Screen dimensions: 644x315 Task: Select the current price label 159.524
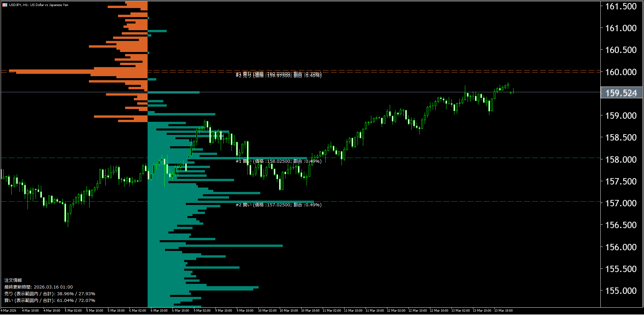pos(621,93)
